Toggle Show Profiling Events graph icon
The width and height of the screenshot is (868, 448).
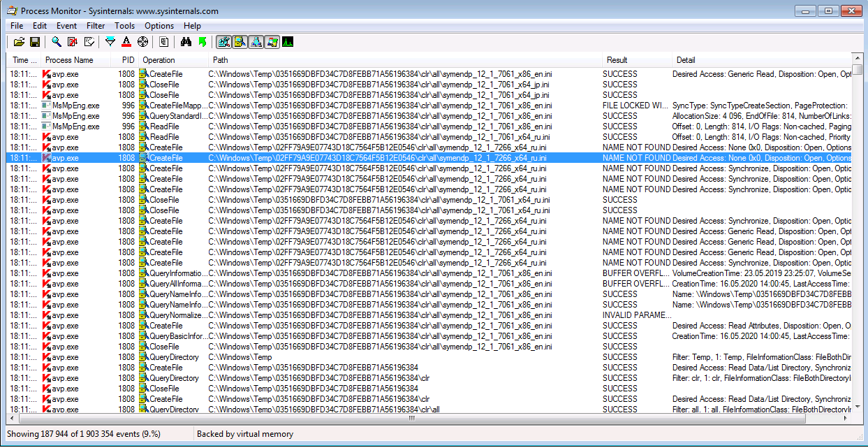point(288,42)
